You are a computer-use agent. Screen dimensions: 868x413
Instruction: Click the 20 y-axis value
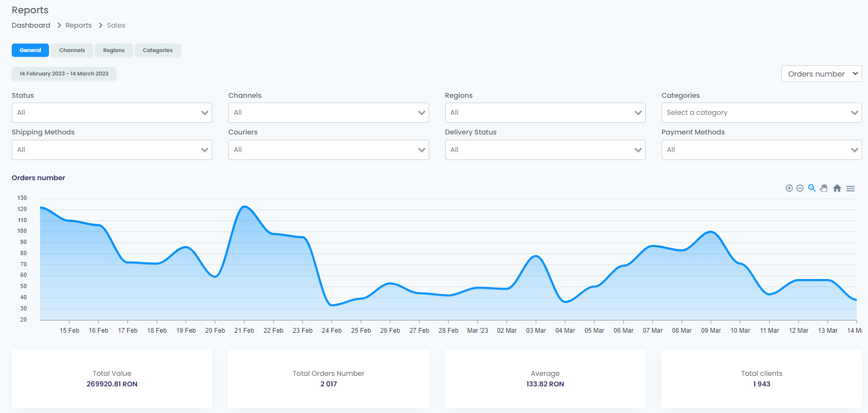(x=23, y=319)
